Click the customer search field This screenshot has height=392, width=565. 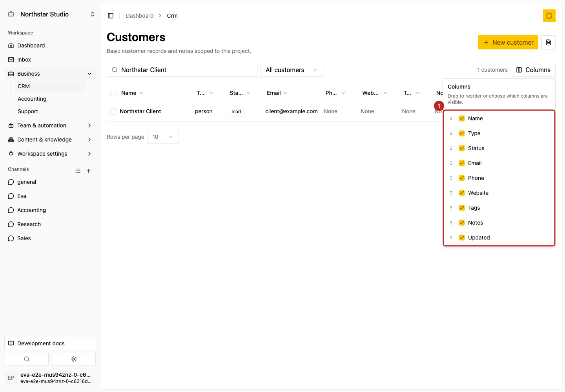(182, 70)
